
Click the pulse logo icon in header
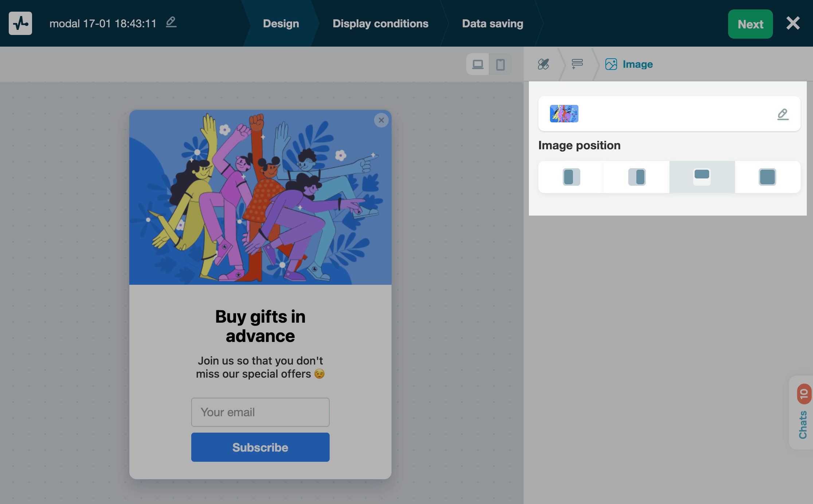(20, 23)
